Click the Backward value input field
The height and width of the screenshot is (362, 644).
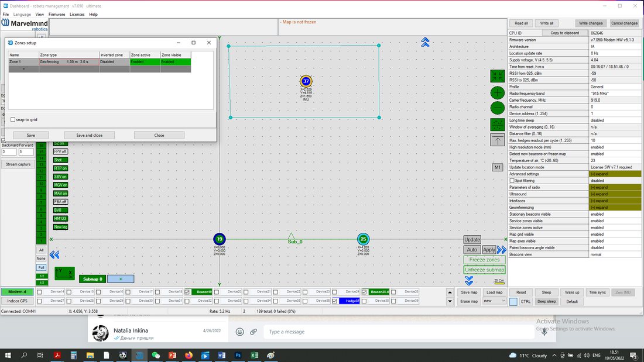(9, 152)
